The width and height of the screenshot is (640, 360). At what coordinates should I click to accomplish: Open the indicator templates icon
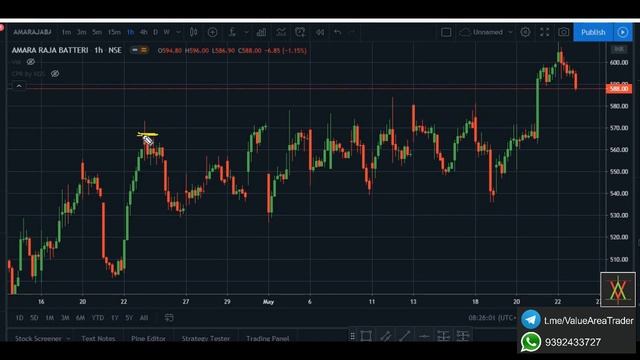281,32
